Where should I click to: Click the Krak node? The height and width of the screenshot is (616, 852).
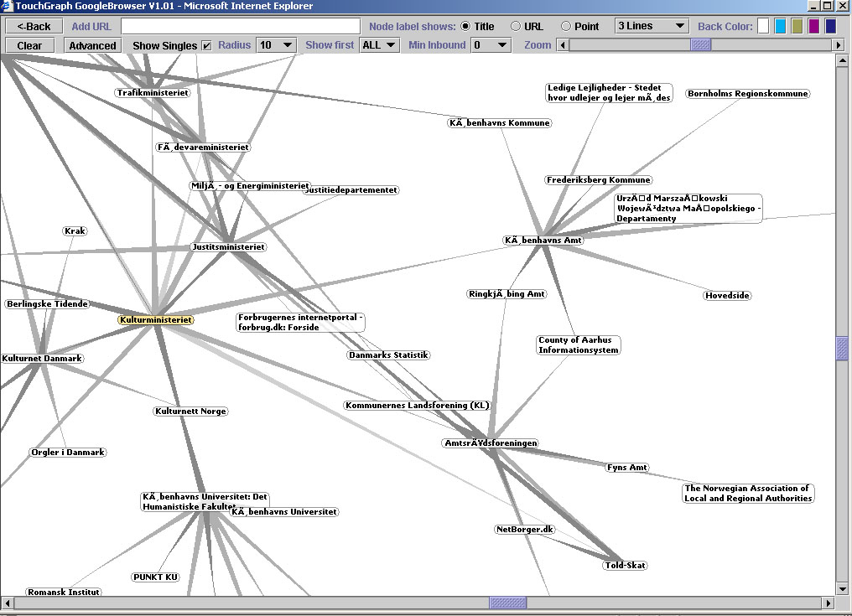[75, 231]
